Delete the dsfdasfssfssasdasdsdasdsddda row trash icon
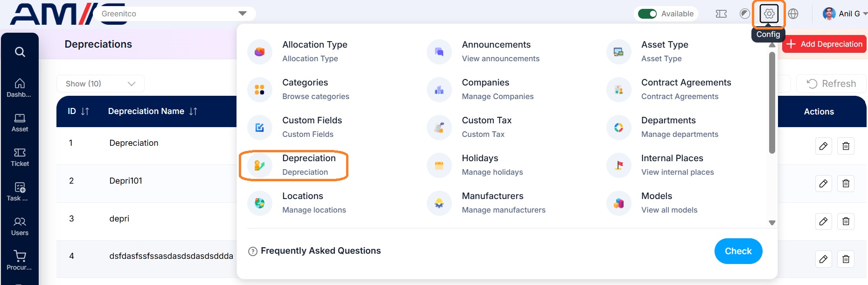 pos(846,259)
